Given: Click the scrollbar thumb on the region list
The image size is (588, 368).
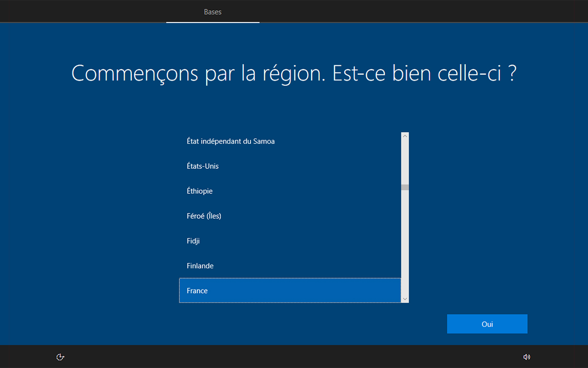Looking at the screenshot, I should click(405, 187).
